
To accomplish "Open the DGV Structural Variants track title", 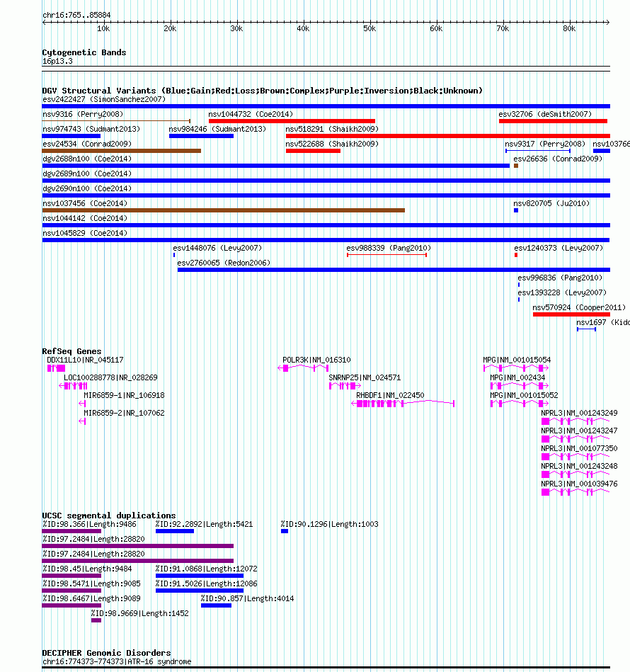I will (x=262, y=91).
